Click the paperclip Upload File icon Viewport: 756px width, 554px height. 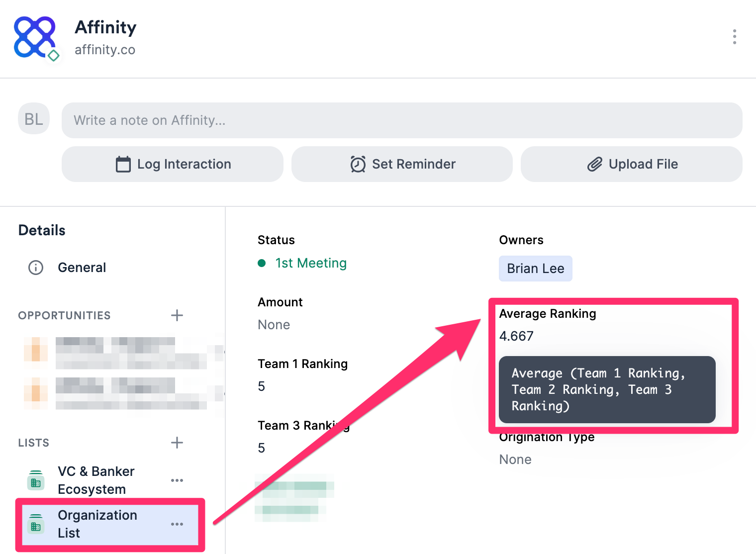click(x=594, y=164)
